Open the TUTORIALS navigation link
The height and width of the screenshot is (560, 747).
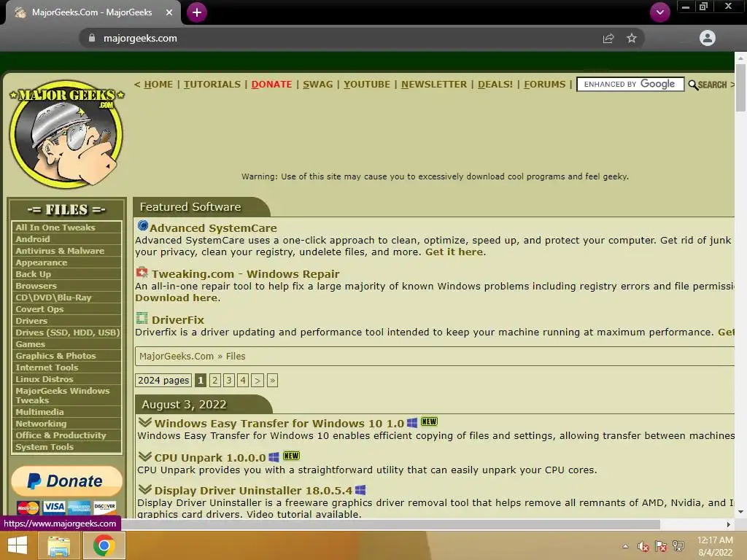click(x=212, y=85)
